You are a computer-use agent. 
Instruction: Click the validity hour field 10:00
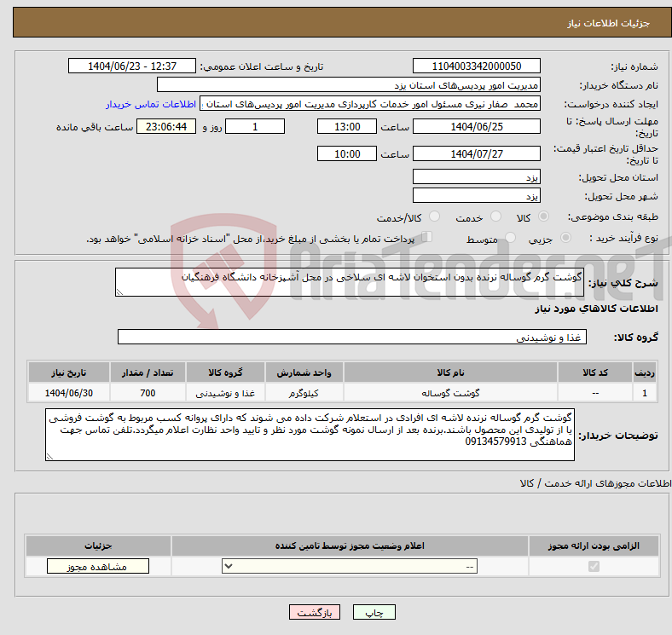[347, 153]
